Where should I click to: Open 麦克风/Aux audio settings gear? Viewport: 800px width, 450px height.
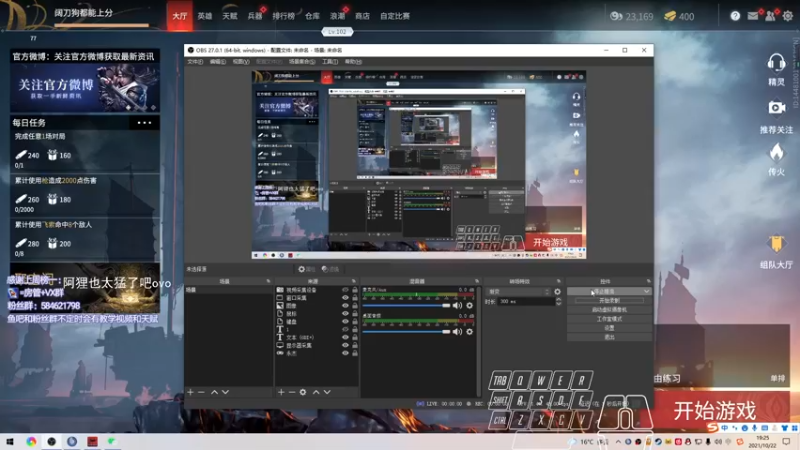point(469,305)
